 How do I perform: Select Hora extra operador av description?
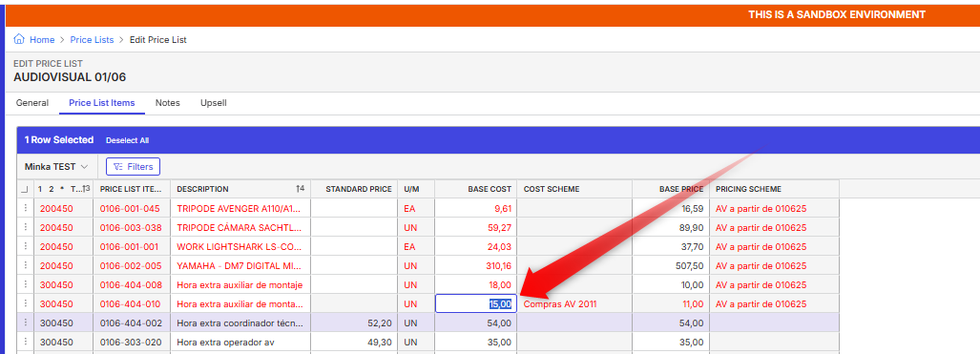240,343
